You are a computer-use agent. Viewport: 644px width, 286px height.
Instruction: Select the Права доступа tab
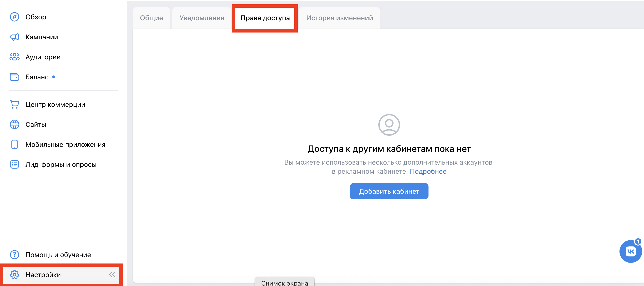265,18
